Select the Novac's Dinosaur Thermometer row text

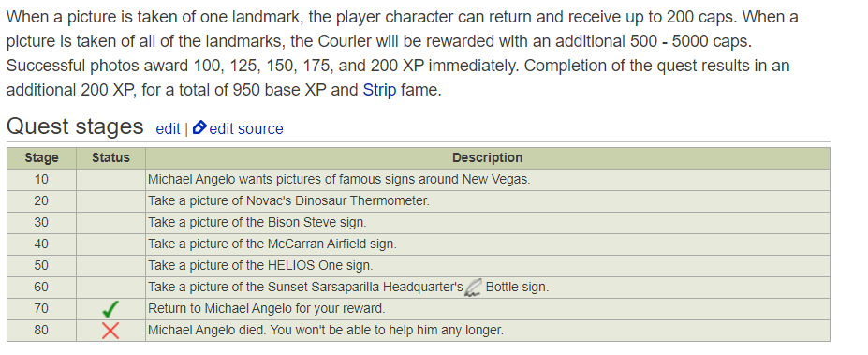point(288,201)
